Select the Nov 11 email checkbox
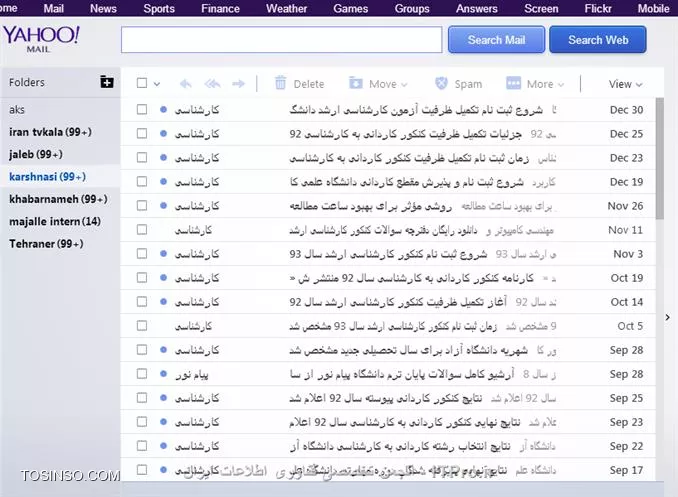Image resolution: width=678 pixels, height=497 pixels. click(x=142, y=230)
